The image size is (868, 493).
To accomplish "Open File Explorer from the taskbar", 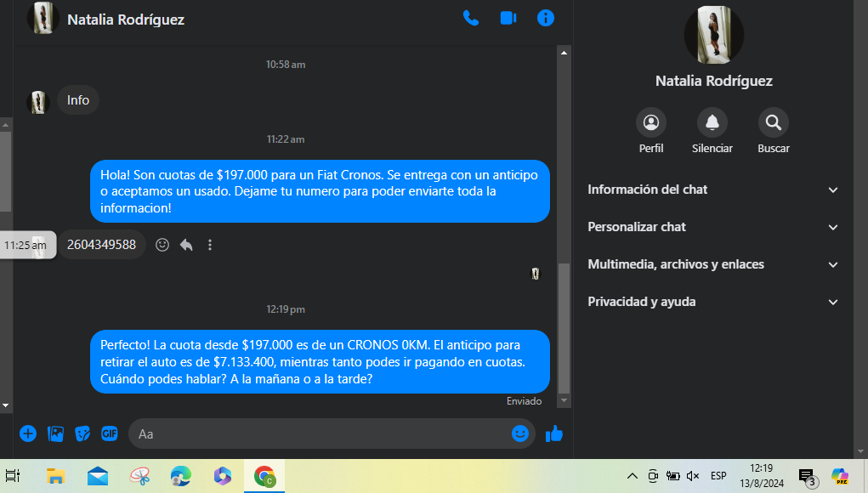I will [56, 476].
